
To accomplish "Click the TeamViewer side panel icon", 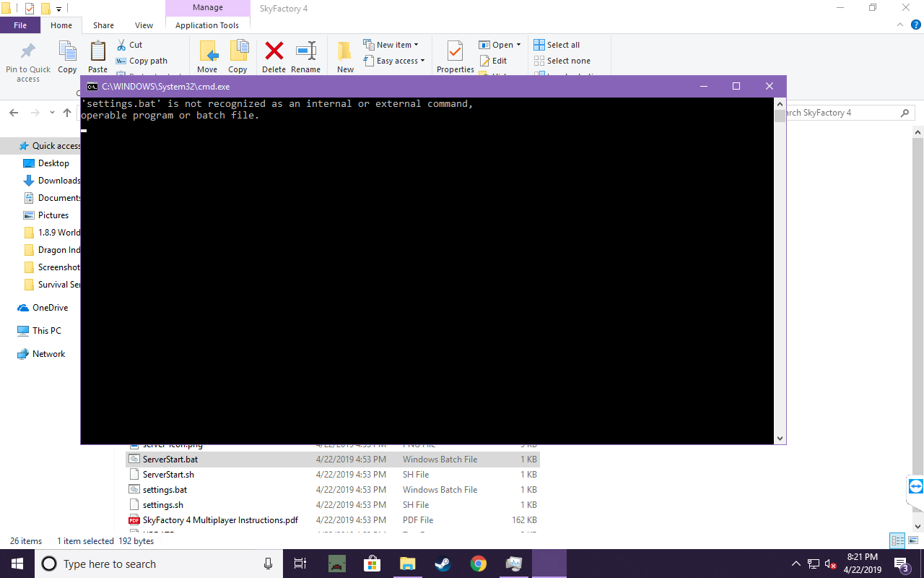I will [915, 486].
